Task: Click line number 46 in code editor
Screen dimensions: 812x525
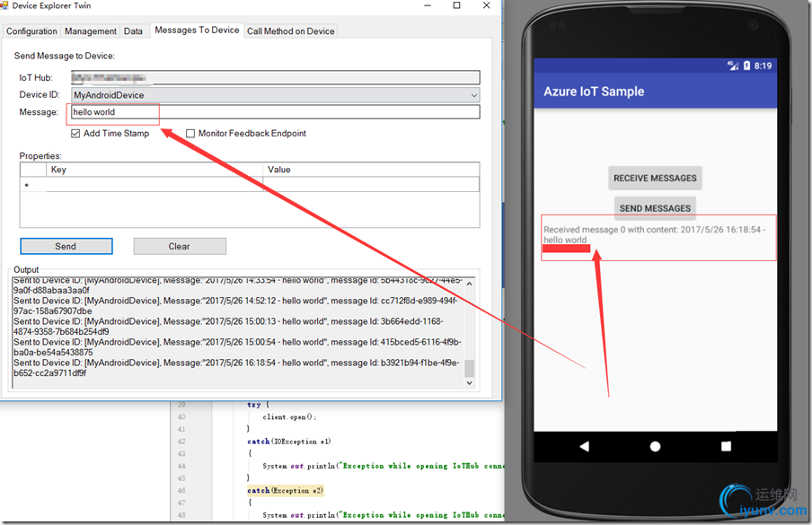Action: pyautogui.click(x=181, y=490)
